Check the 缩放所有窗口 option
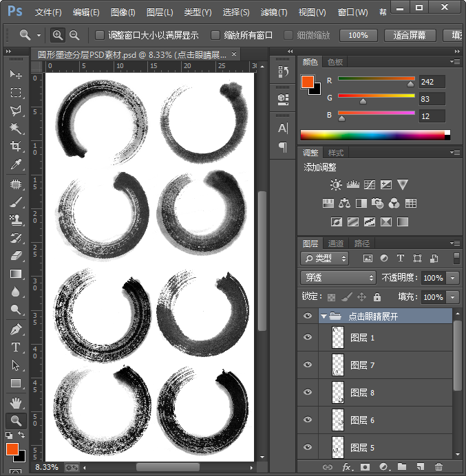This screenshot has height=476, width=466. pyautogui.click(x=215, y=35)
